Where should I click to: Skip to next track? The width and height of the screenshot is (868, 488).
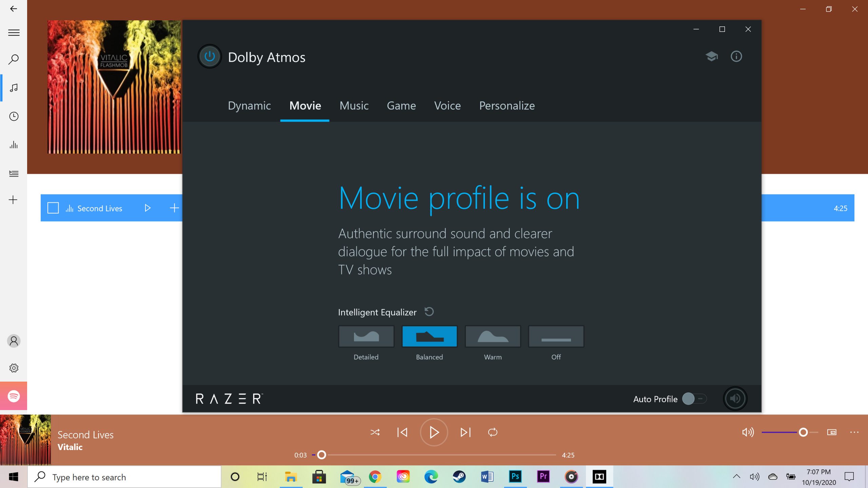coord(466,432)
